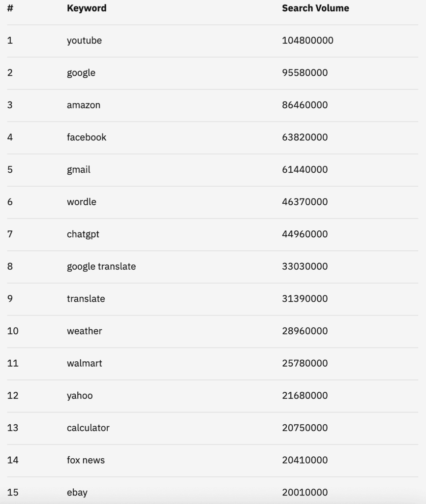Select the google keyword in row 2
Screen dimensions: 426x504
(81, 73)
